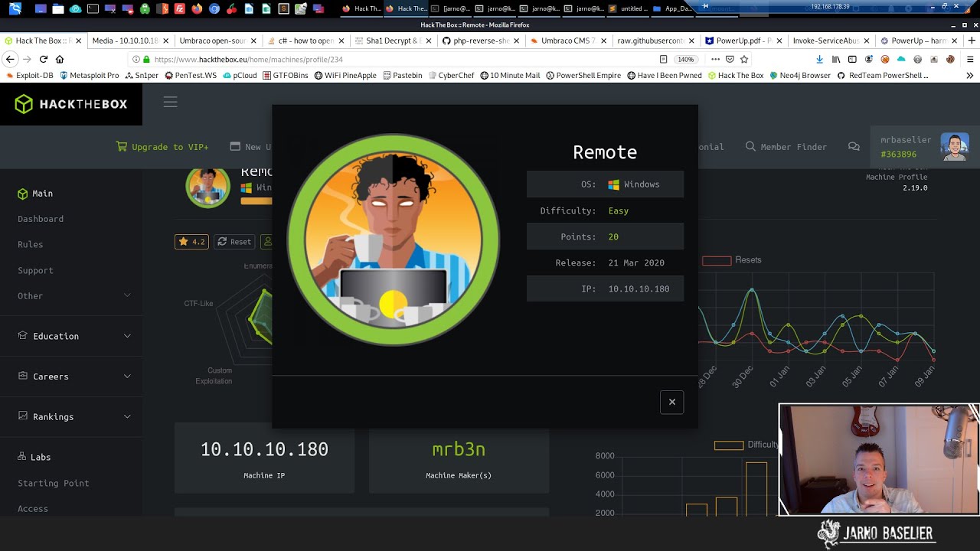
Task: Click the Reset machine button
Action: click(x=234, y=241)
